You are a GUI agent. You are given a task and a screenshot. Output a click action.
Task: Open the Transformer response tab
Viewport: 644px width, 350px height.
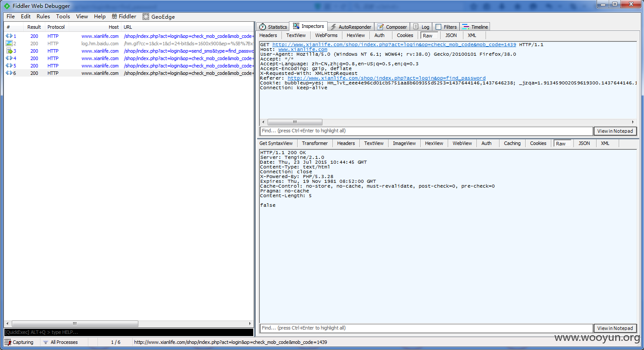[315, 143]
